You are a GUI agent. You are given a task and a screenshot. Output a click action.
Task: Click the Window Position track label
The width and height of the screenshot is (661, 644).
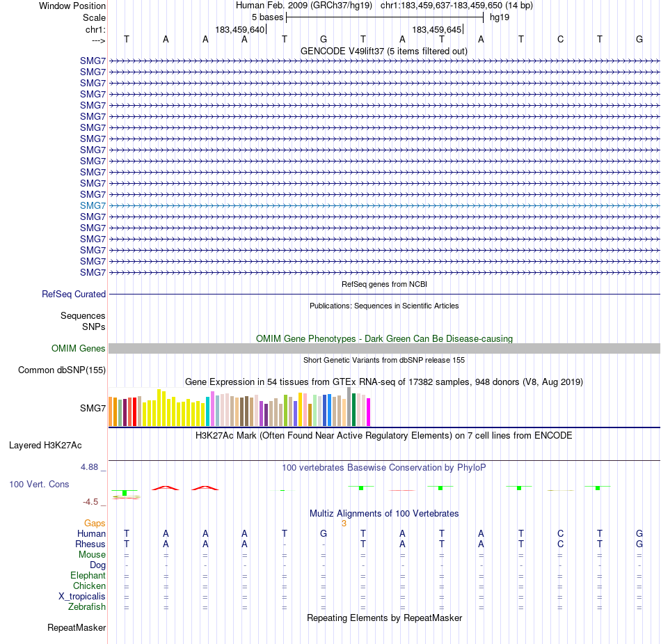pyautogui.click(x=72, y=6)
